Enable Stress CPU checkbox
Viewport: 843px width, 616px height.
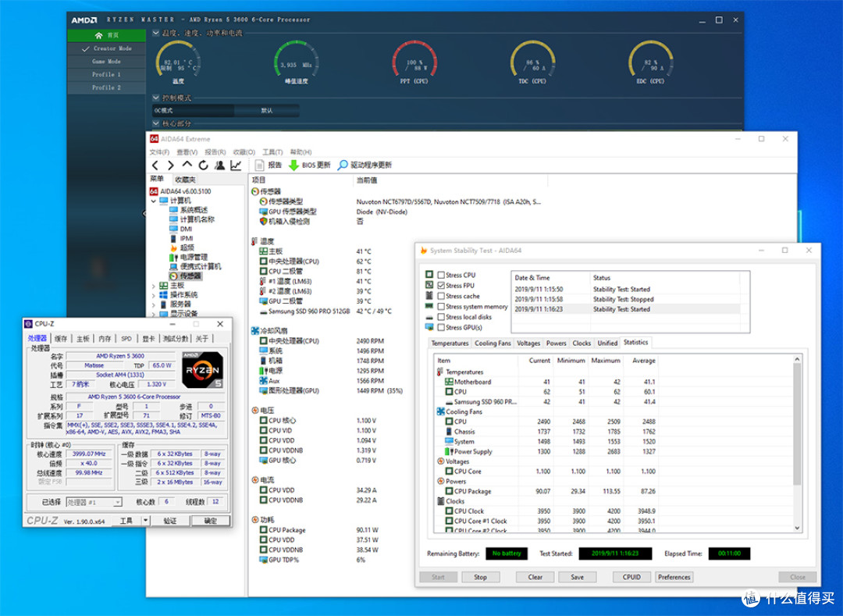[x=441, y=275]
